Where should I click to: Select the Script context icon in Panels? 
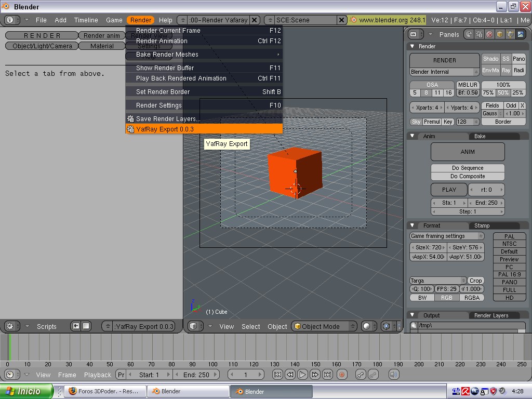coord(479,34)
